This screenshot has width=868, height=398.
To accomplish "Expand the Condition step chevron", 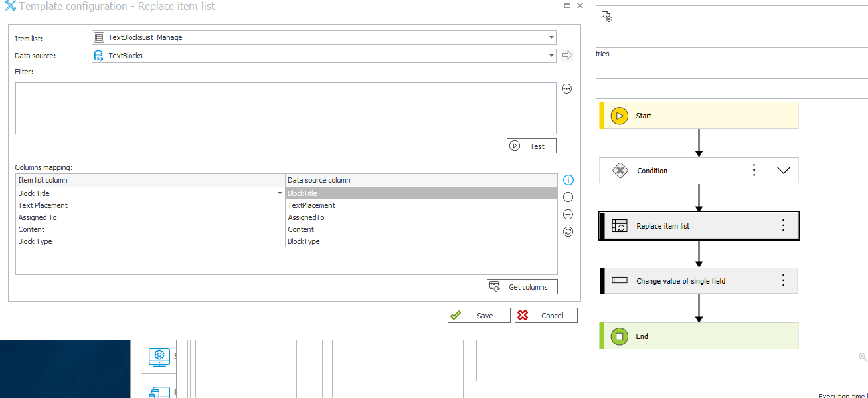I will 783,171.
